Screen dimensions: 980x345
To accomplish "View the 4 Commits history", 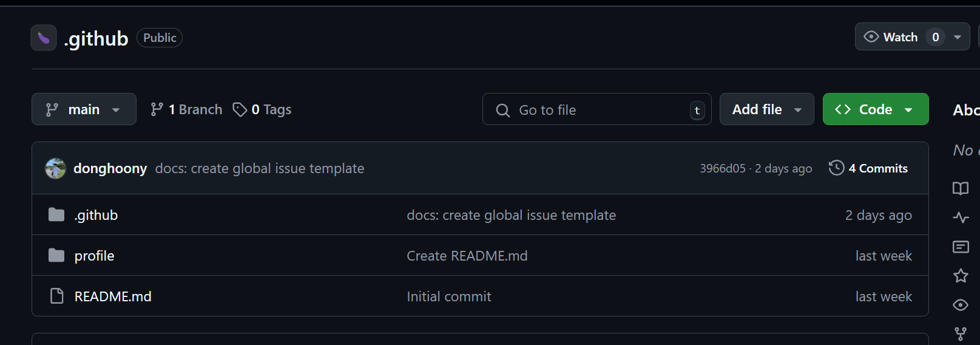I will tap(868, 168).
